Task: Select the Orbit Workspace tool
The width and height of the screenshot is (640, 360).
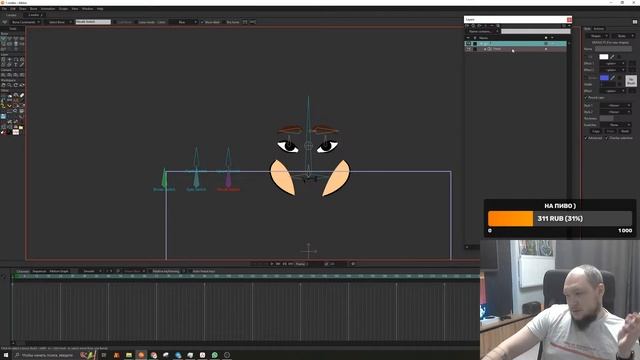Action: pos(22,85)
